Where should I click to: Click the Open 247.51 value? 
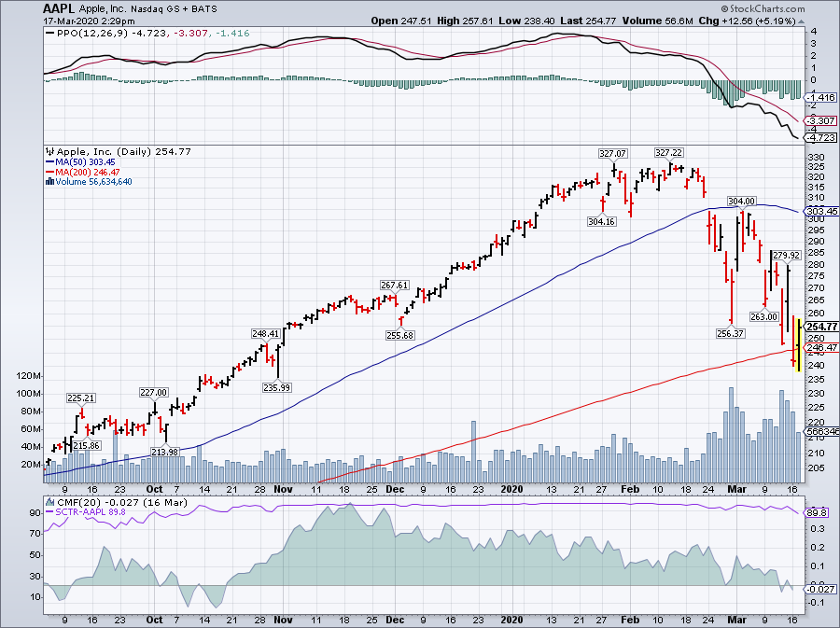pos(401,21)
